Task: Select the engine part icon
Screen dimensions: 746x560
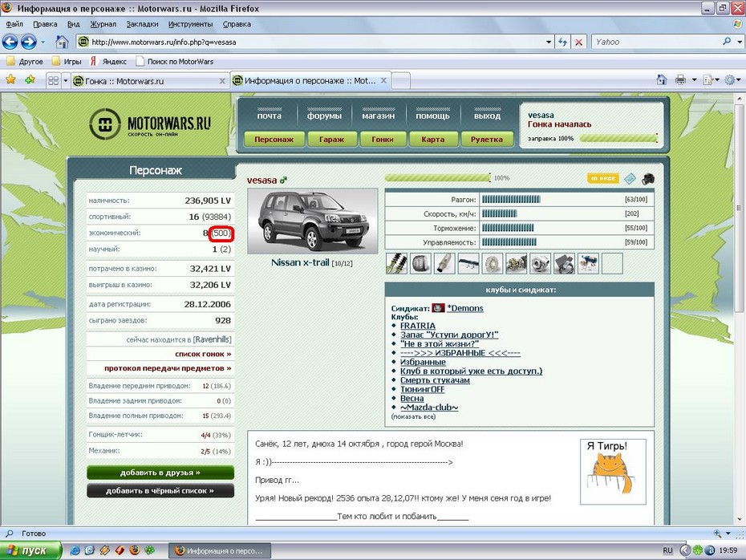Action: point(517,264)
